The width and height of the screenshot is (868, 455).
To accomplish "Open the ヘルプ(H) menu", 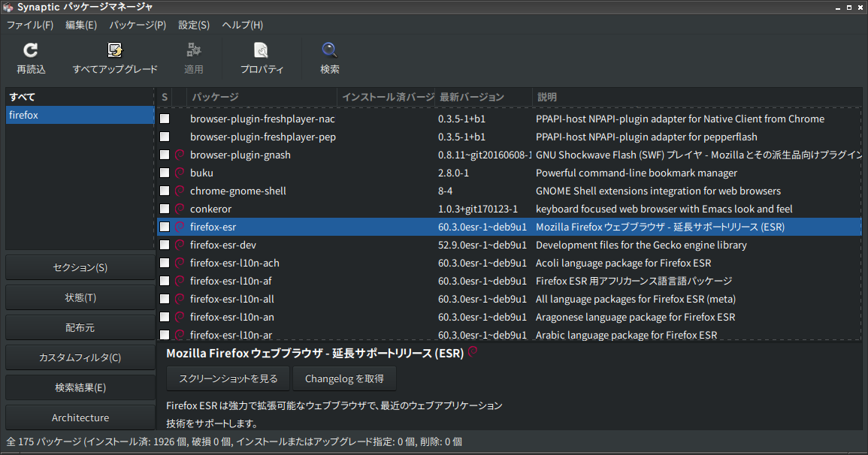I will pyautogui.click(x=243, y=25).
